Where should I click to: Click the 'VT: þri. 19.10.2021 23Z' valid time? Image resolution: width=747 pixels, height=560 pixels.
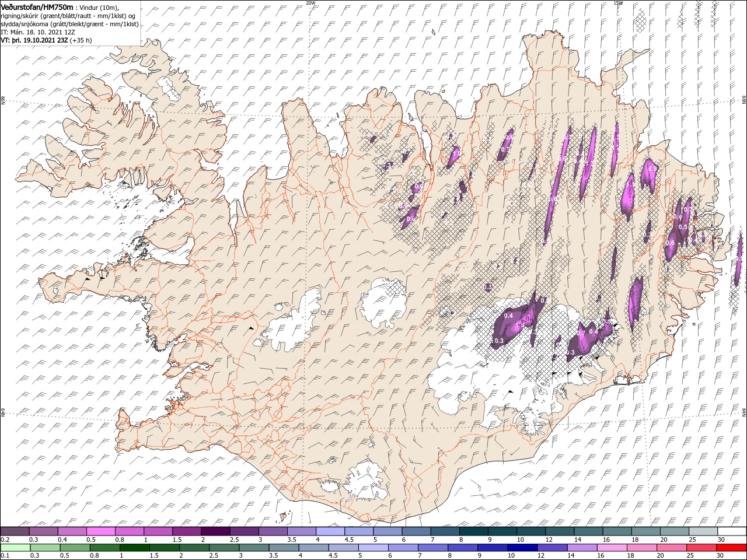tap(34, 40)
